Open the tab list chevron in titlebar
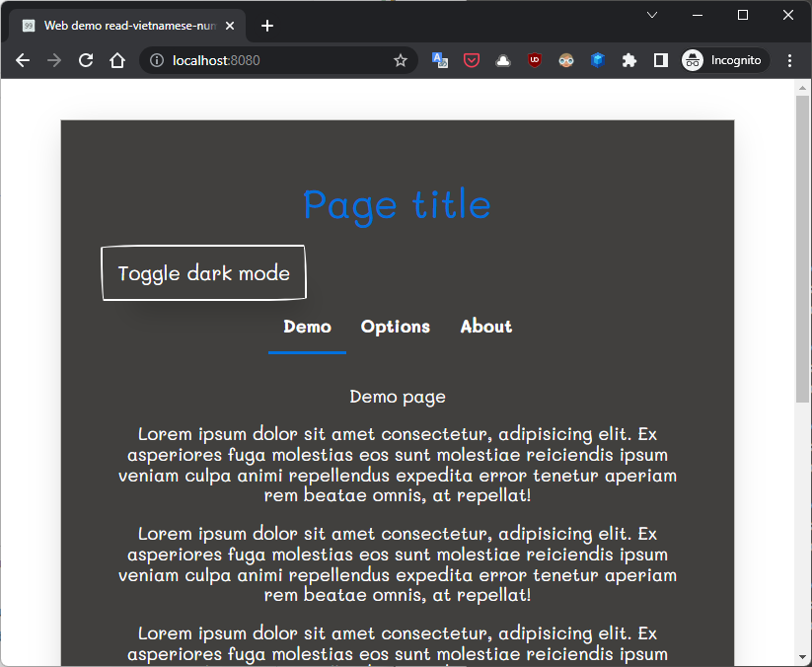Screen dimensions: 812x667 651,15
